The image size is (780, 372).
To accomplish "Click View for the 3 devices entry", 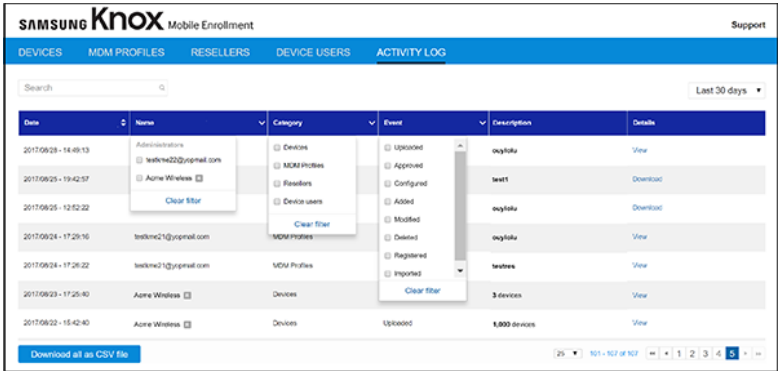I will [x=639, y=295].
